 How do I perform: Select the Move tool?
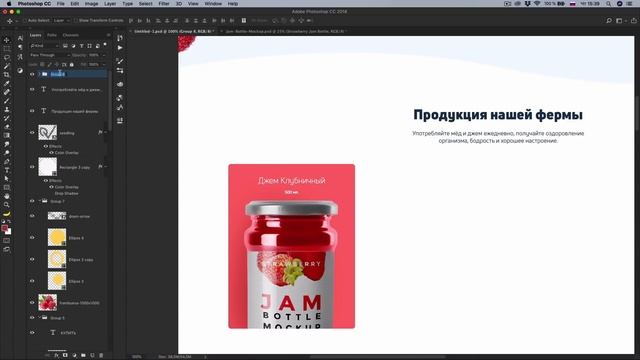pyautogui.click(x=7, y=40)
